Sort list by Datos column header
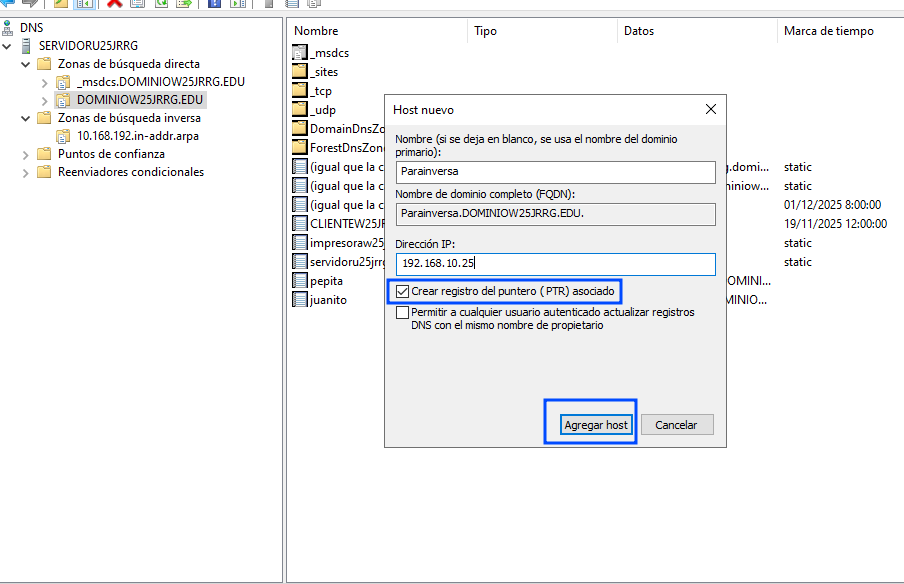This screenshot has width=904, height=584. 697,31
